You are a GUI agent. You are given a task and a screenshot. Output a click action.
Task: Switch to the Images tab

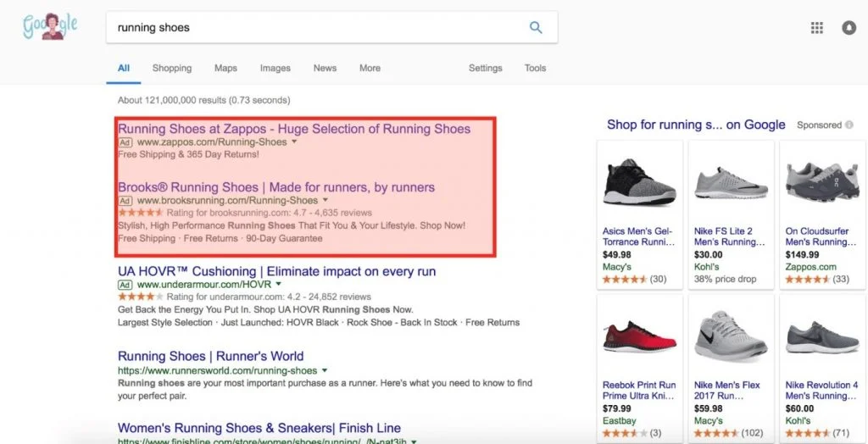tap(275, 68)
